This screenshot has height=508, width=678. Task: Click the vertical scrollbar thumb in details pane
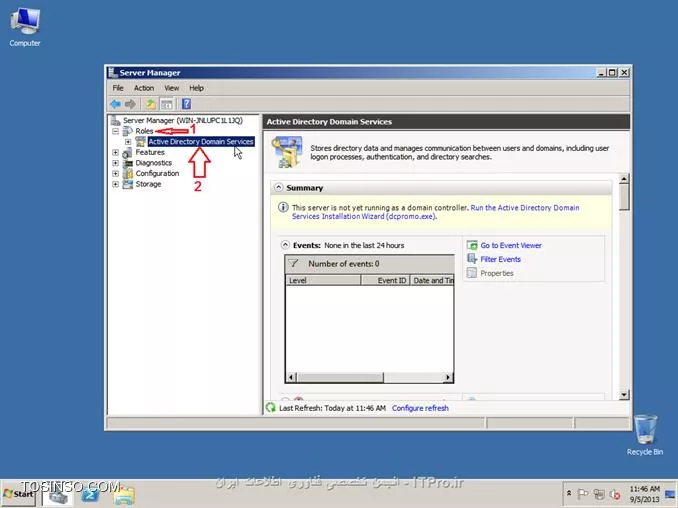point(624,198)
